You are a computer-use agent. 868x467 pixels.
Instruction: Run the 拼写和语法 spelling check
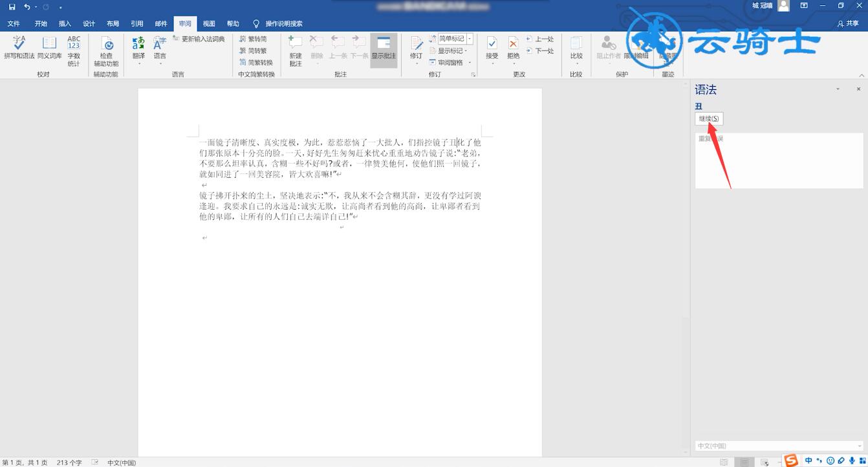tap(19, 49)
